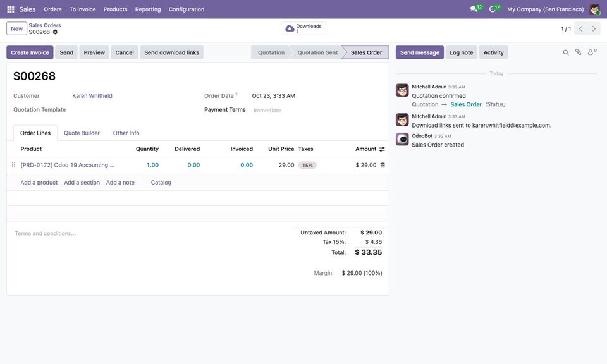607x364 pixels.
Task: Delete the PRD-0172 order line trash icon
Action: click(383, 165)
